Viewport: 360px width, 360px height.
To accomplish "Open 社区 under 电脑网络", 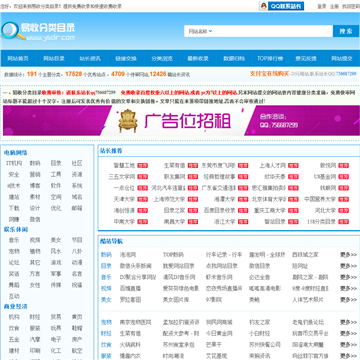I will pyautogui.click(x=77, y=163).
